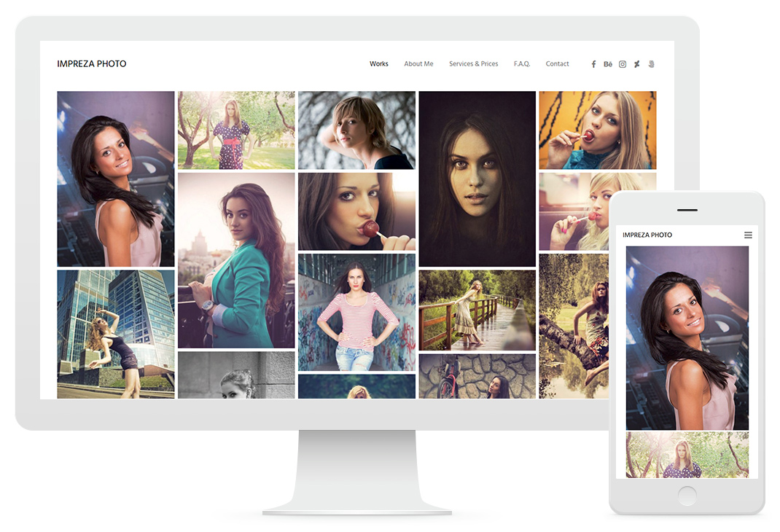
Task: Select the wooden bridge photo thumbnail
Action: tap(477, 310)
